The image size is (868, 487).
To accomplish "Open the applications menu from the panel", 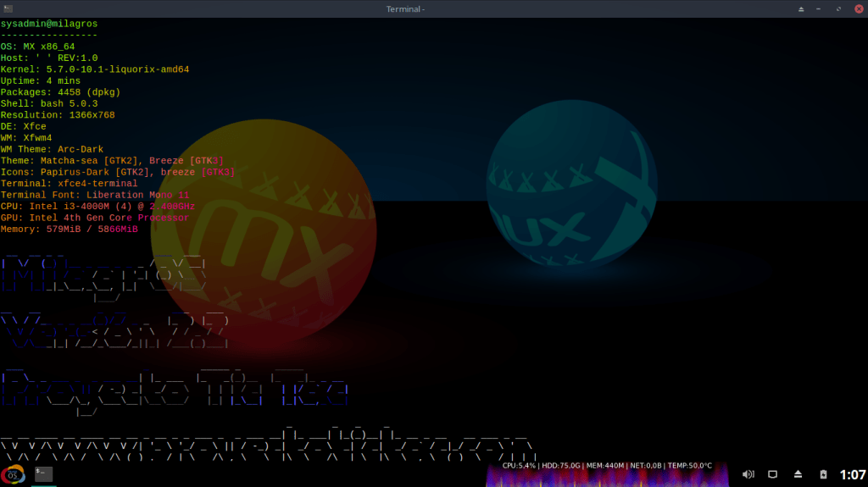I will pos(13,474).
